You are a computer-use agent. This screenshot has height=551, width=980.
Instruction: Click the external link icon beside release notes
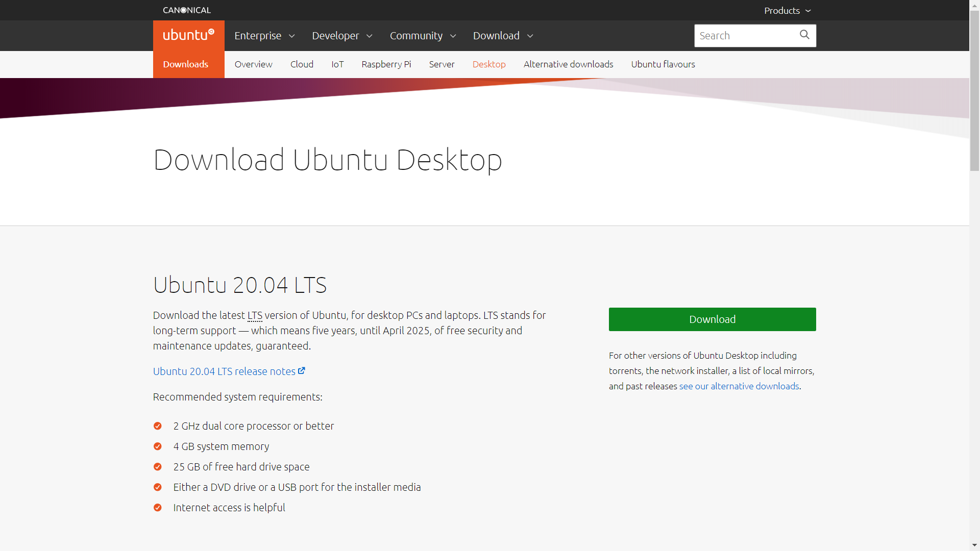302,371
